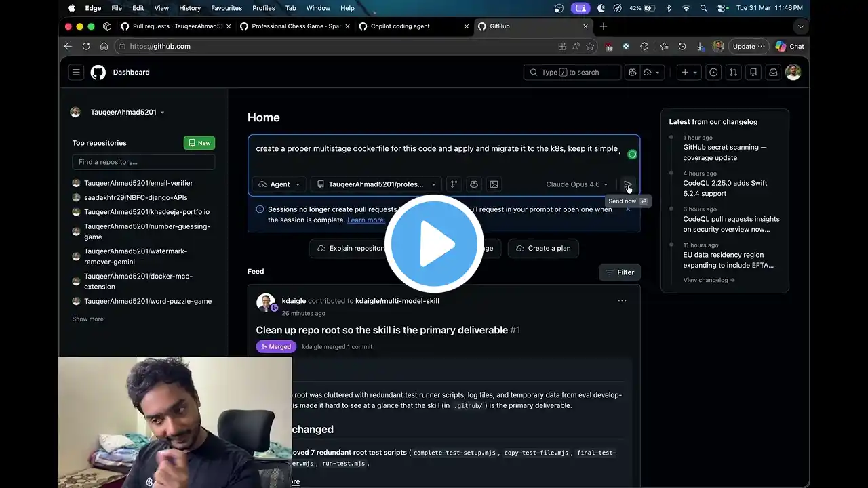Select the branch icon in prompt toolbar
The image size is (868, 488).
(x=454, y=184)
